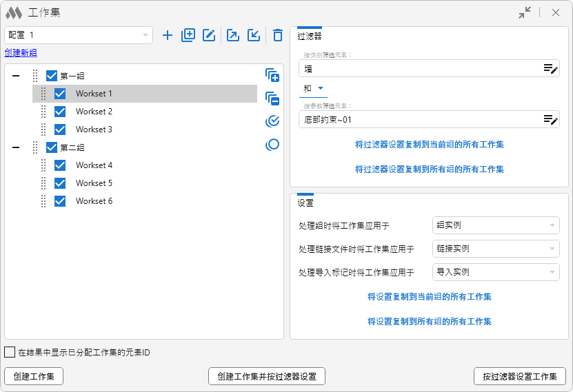
Task: Click the rename configuration pencil icon
Action: coord(209,35)
